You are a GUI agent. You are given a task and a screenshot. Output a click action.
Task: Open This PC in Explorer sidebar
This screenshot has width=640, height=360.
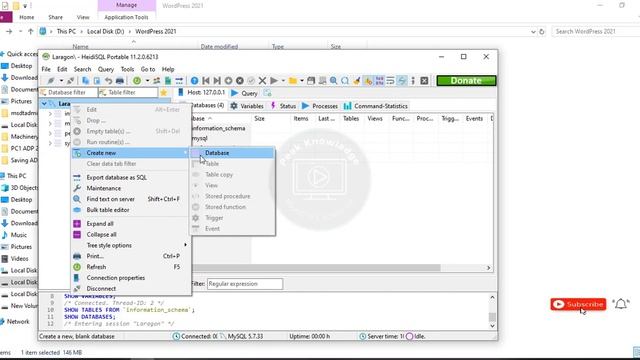(x=16, y=176)
